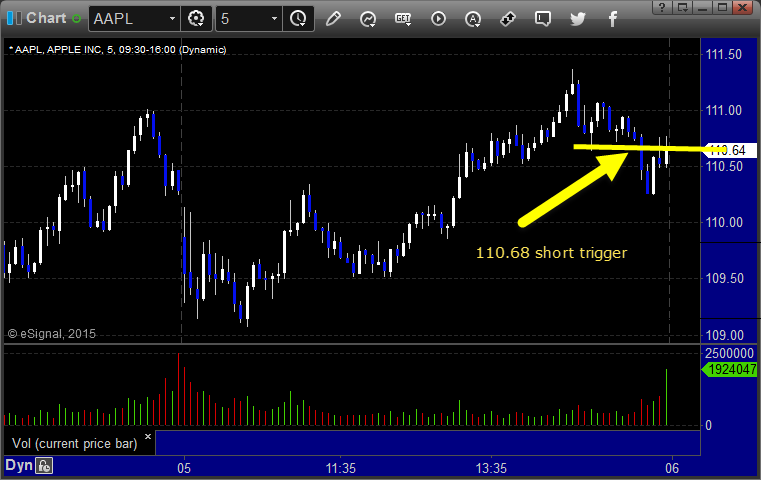Click the interval field showing 5
761x480 pixels.
coord(242,19)
